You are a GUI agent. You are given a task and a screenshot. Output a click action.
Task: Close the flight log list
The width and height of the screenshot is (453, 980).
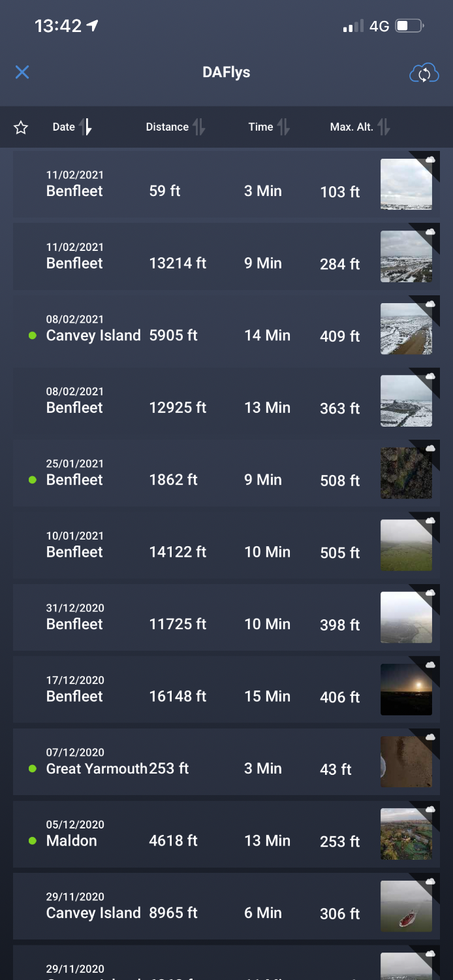[22, 73]
